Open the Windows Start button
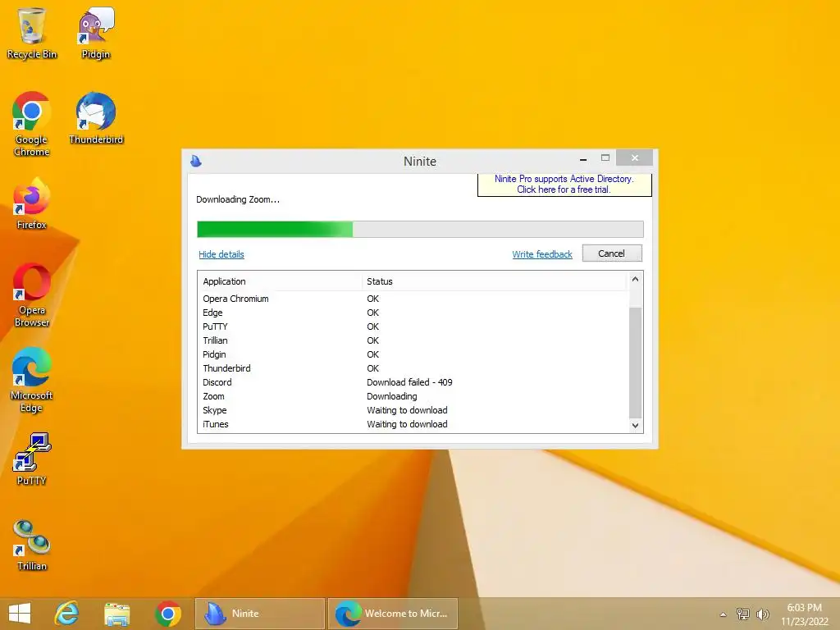 click(x=20, y=614)
